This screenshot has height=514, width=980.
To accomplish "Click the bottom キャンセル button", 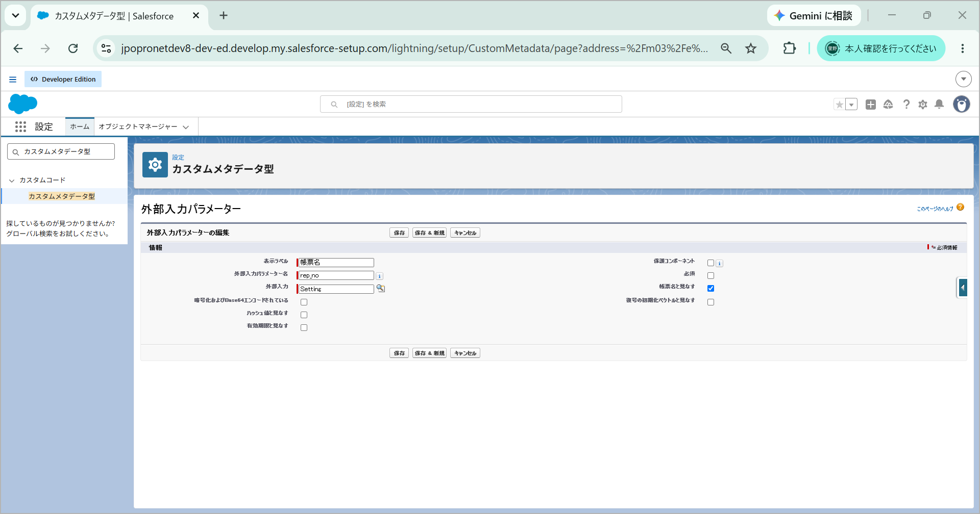I will pos(465,353).
